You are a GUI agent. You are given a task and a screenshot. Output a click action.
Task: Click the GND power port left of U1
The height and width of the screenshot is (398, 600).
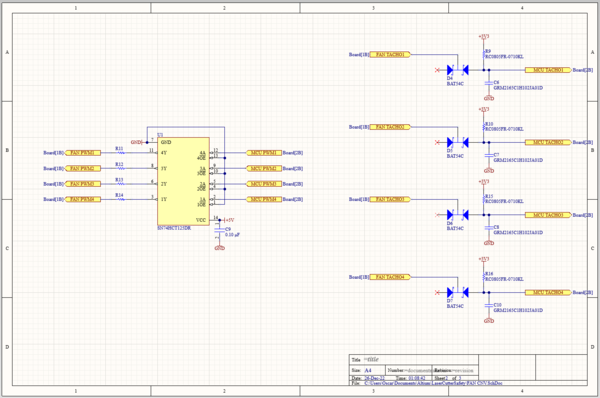tap(137, 142)
